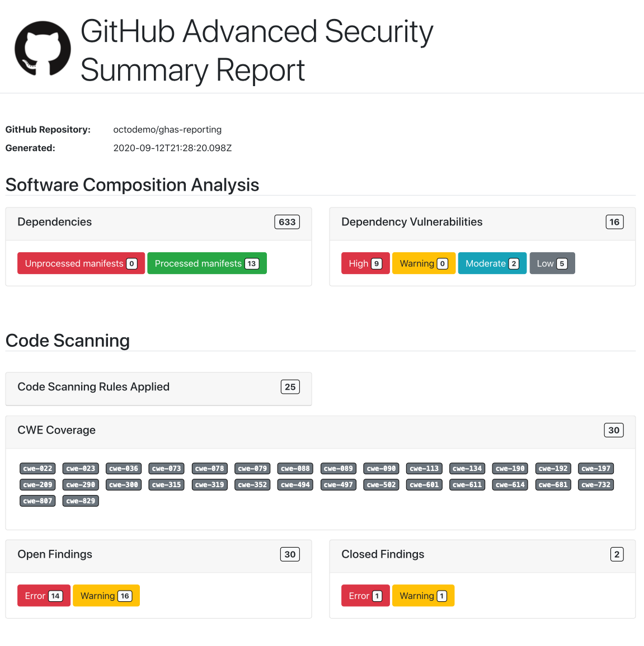Click the cwe-036 tag

pos(124,469)
